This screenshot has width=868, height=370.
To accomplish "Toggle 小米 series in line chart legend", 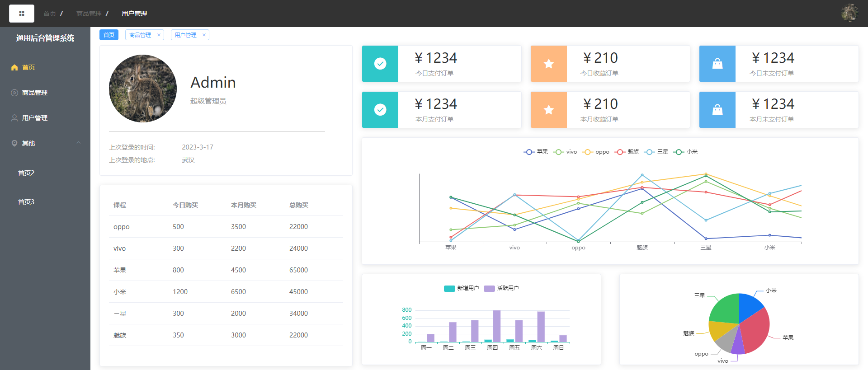I will (x=685, y=152).
